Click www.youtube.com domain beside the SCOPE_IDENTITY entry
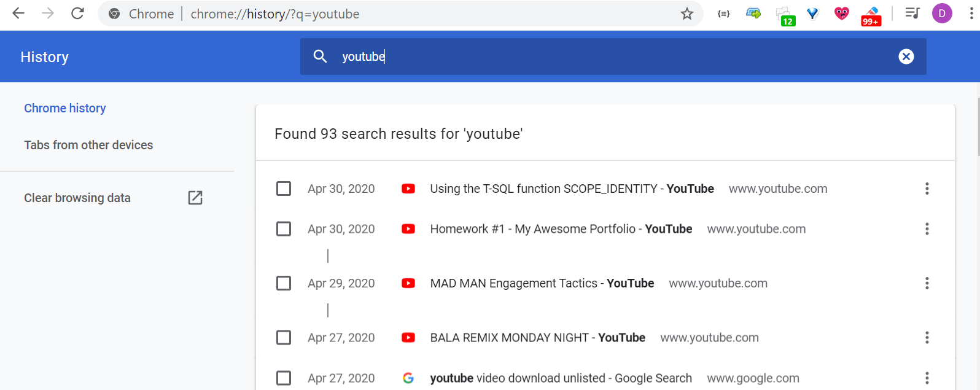The width and height of the screenshot is (980, 390). 778,189
